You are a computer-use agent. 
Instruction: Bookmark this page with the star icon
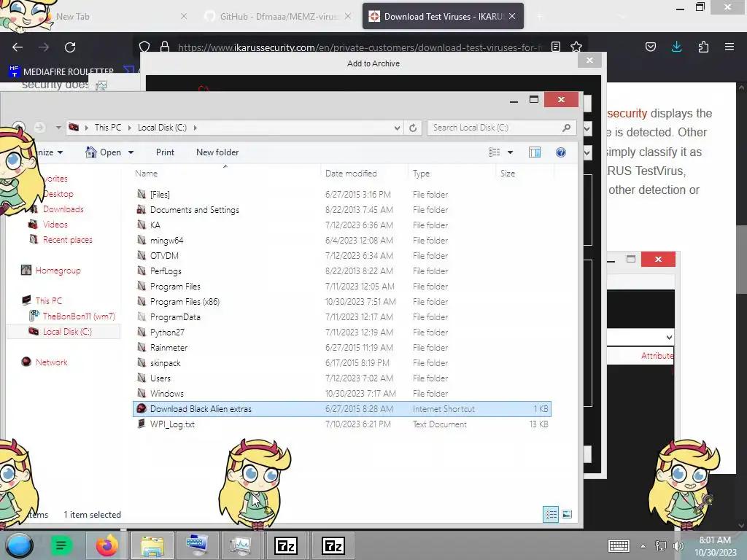click(x=576, y=47)
